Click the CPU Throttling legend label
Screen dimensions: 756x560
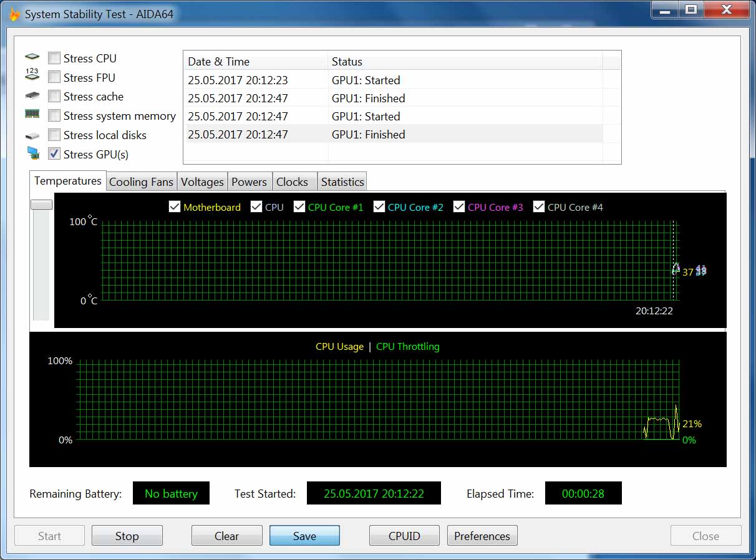(x=408, y=346)
